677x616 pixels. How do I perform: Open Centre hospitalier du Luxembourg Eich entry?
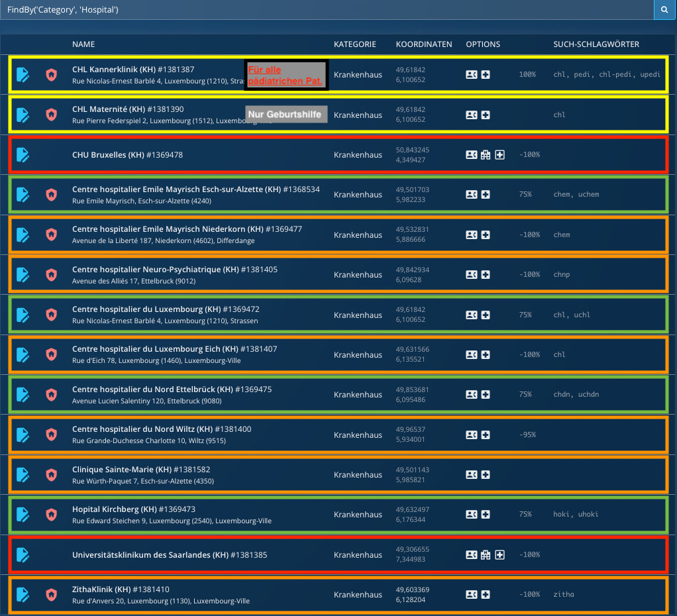pyautogui.click(x=174, y=349)
